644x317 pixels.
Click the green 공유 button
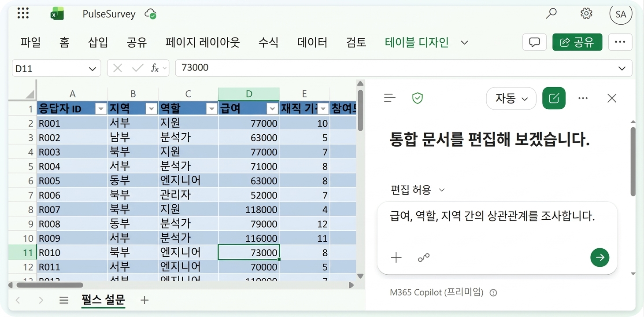(577, 42)
